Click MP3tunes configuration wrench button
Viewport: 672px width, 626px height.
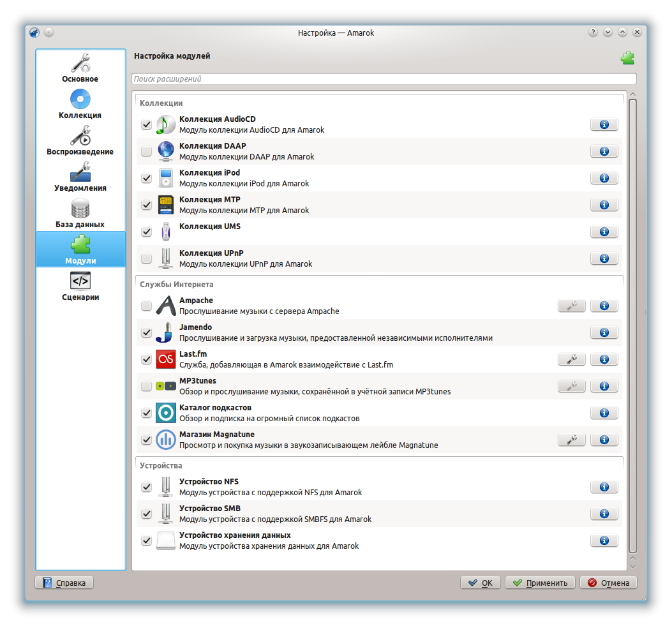(x=571, y=386)
